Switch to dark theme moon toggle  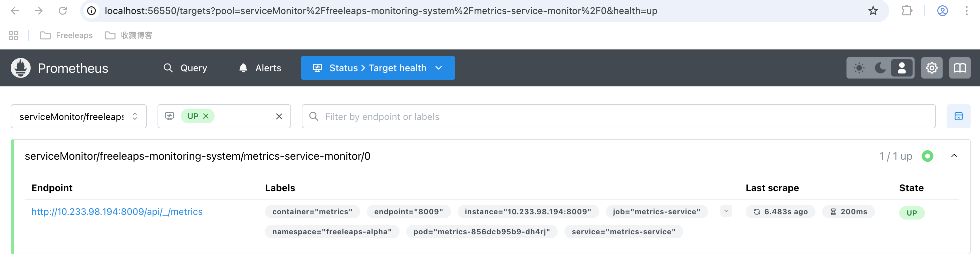point(880,68)
